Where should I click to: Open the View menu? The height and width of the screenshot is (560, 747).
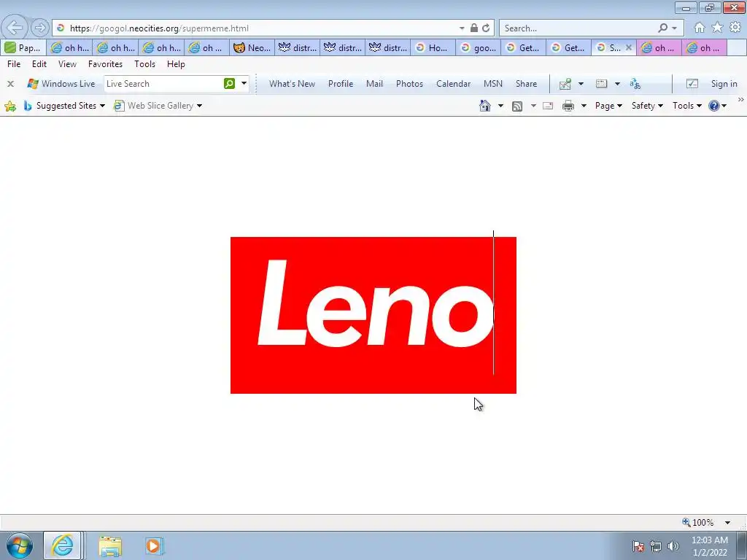point(67,64)
